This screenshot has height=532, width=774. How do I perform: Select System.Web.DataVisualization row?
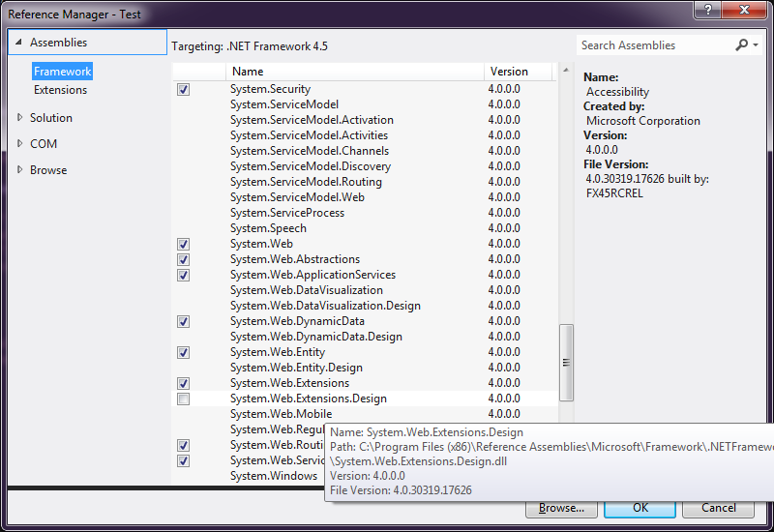pyautogui.click(x=365, y=290)
